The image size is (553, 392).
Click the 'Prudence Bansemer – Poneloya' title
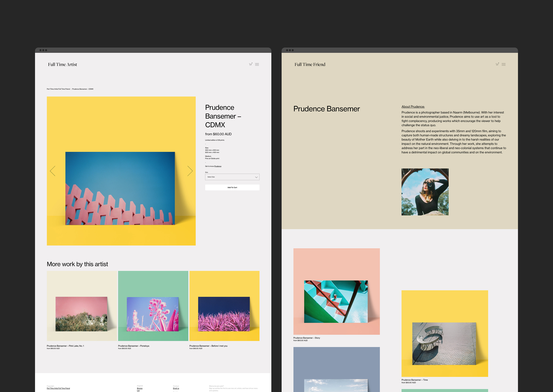pyautogui.click(x=133, y=346)
